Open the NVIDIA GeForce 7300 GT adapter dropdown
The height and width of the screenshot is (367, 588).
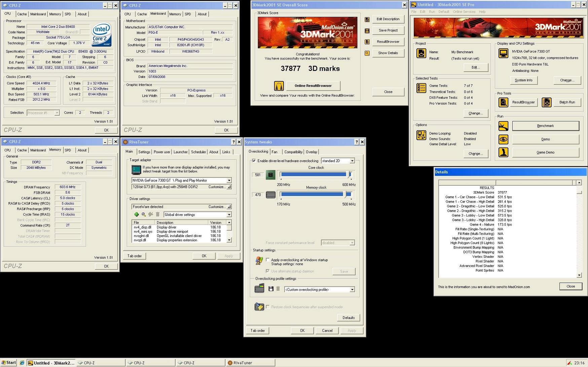point(229,180)
